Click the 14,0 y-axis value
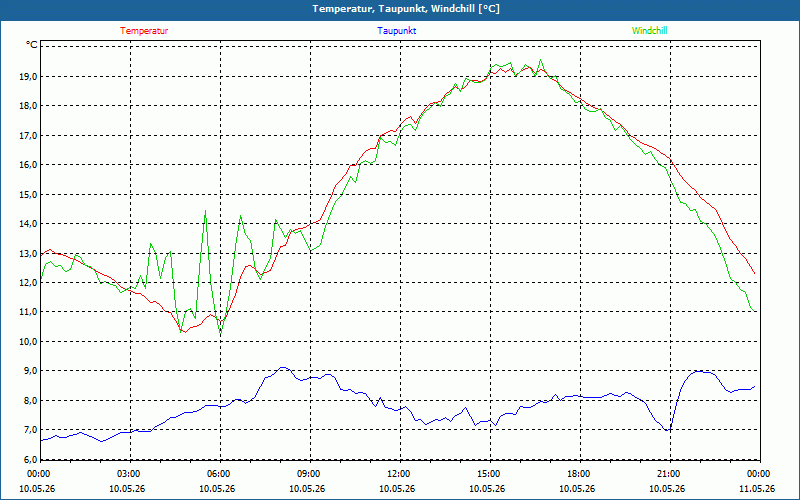800x500 pixels. coord(29,223)
